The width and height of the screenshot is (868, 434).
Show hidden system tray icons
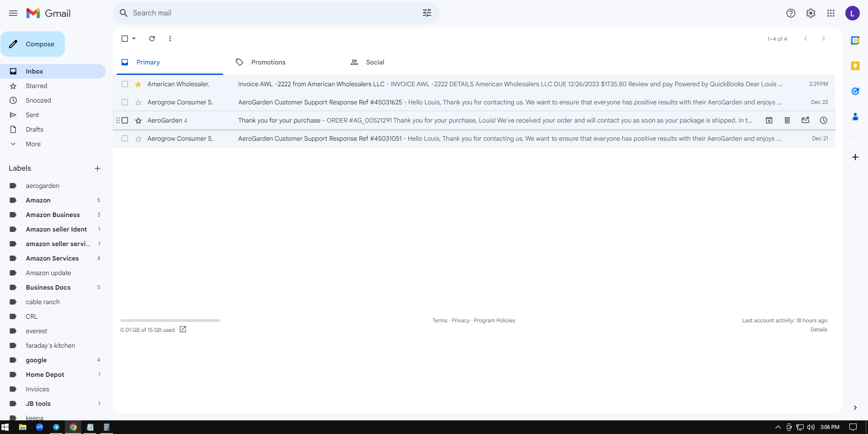tap(778, 427)
